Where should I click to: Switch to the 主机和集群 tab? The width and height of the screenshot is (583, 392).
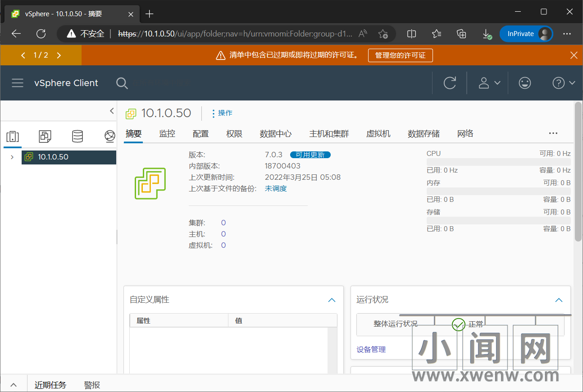tap(329, 134)
